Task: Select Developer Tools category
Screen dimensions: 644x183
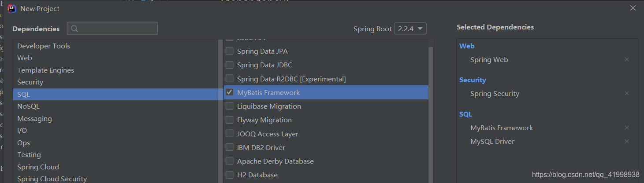Action: [x=115, y=46]
